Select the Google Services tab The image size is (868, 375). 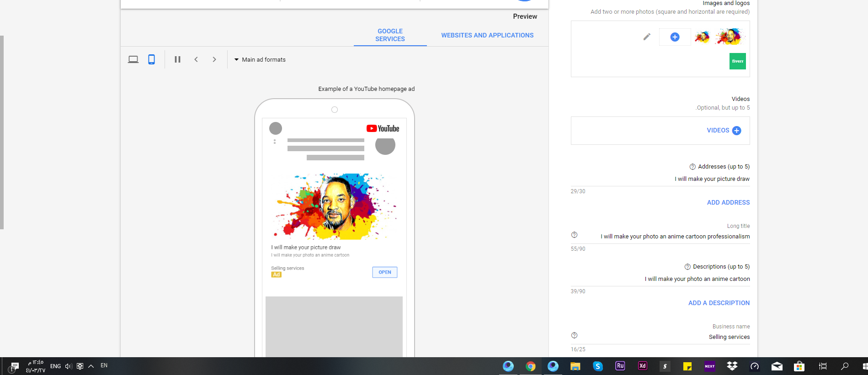click(390, 35)
